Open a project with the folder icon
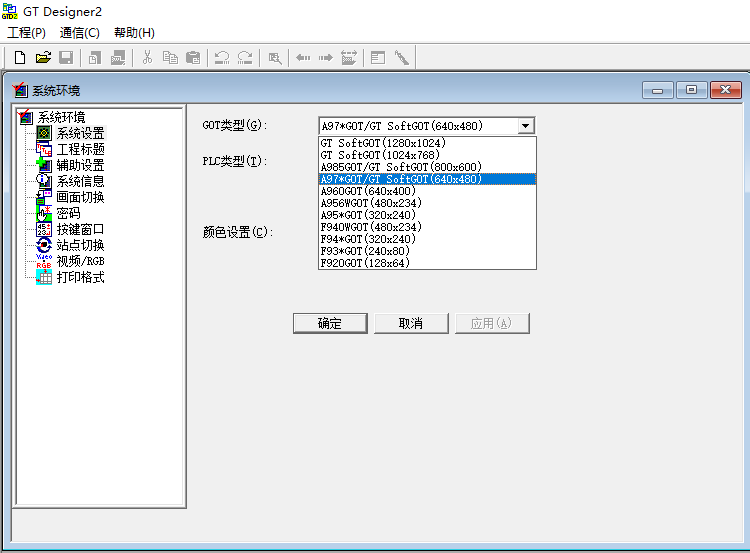Viewport: 750px width, 553px height. tap(43, 58)
